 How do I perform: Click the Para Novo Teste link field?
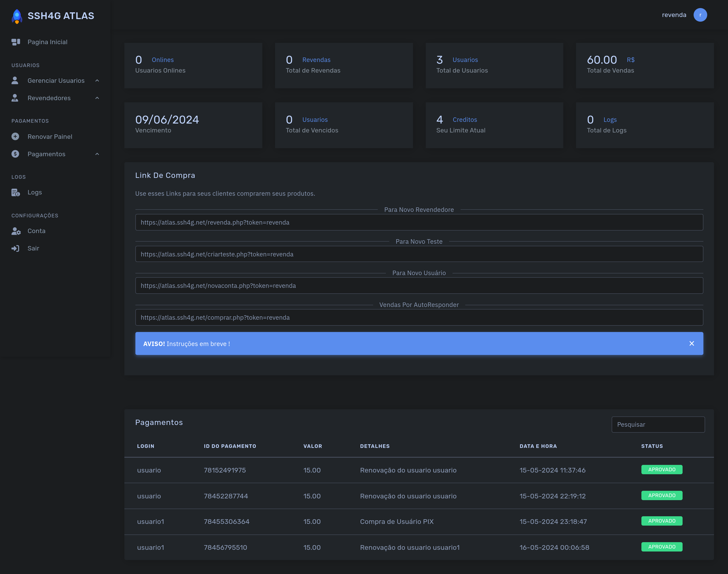(x=419, y=254)
